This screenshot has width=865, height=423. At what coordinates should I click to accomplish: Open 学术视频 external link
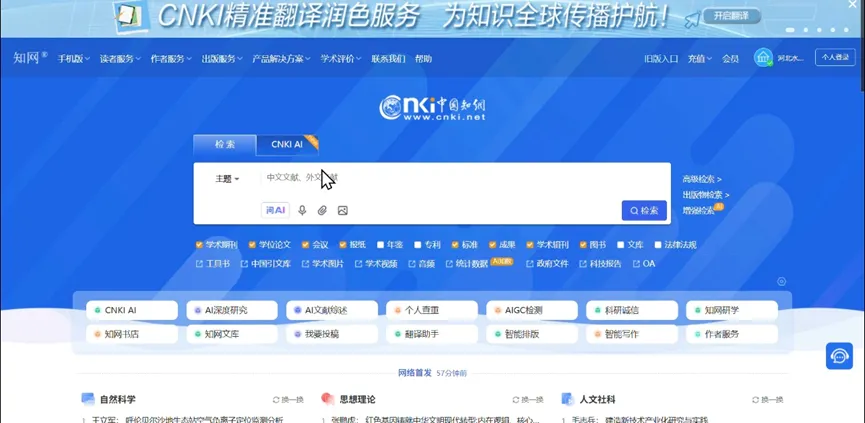[376, 264]
